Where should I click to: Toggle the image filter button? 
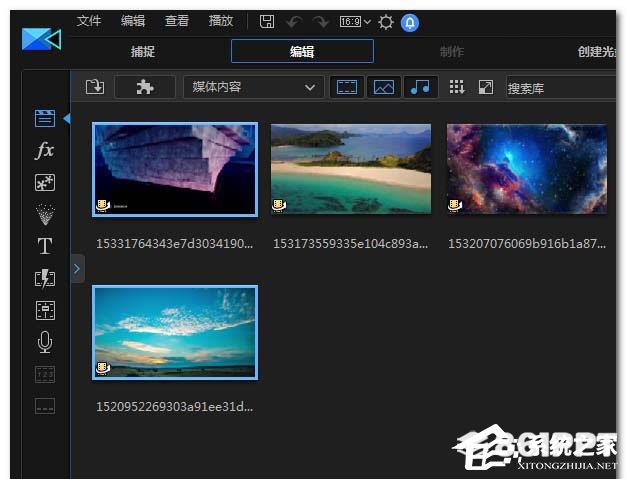383,87
